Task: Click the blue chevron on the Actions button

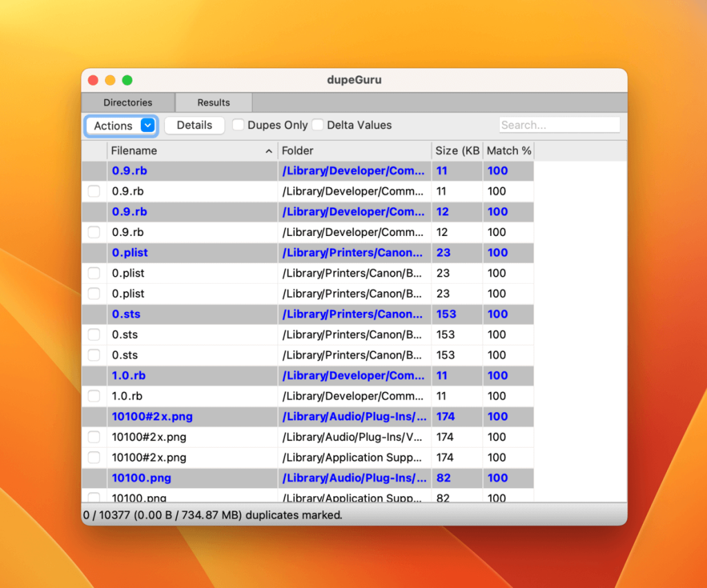Action: 146,126
